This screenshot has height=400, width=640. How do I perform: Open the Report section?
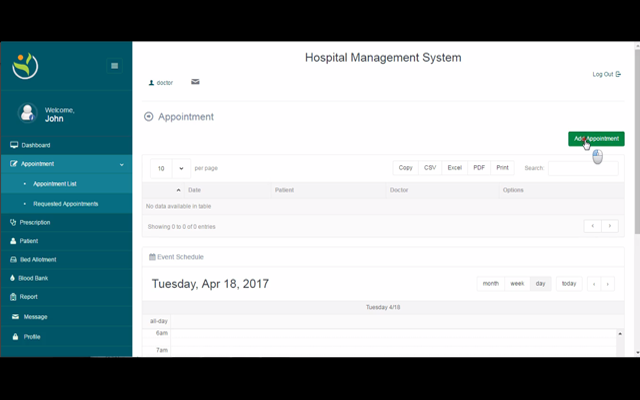(28, 297)
